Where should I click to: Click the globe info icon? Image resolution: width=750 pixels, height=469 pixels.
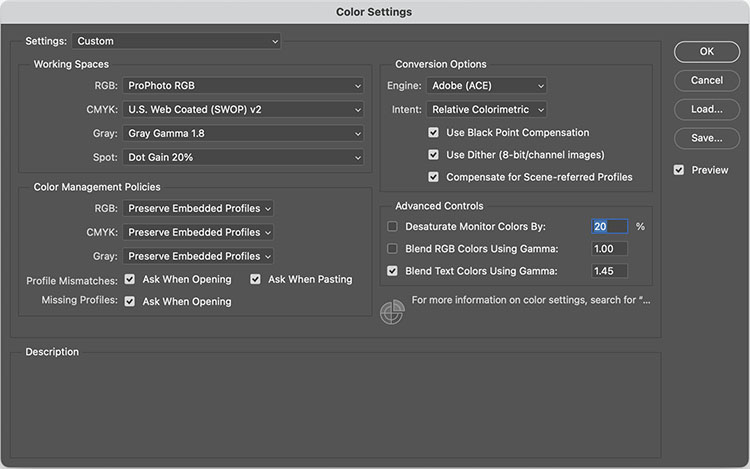[393, 311]
